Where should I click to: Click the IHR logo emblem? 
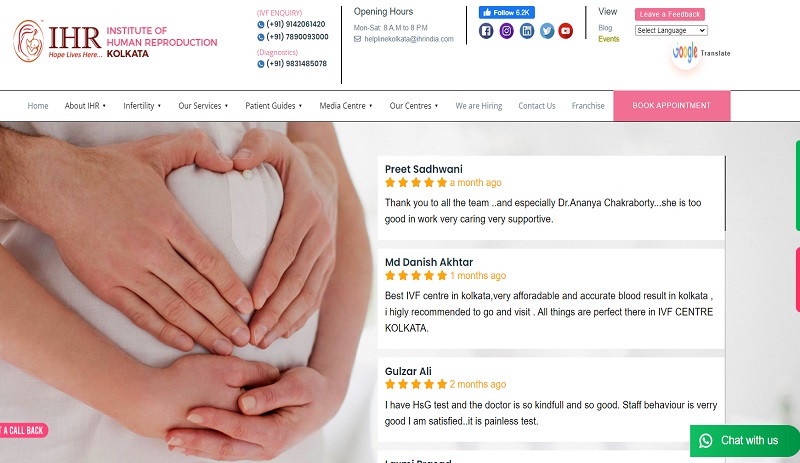click(29, 41)
